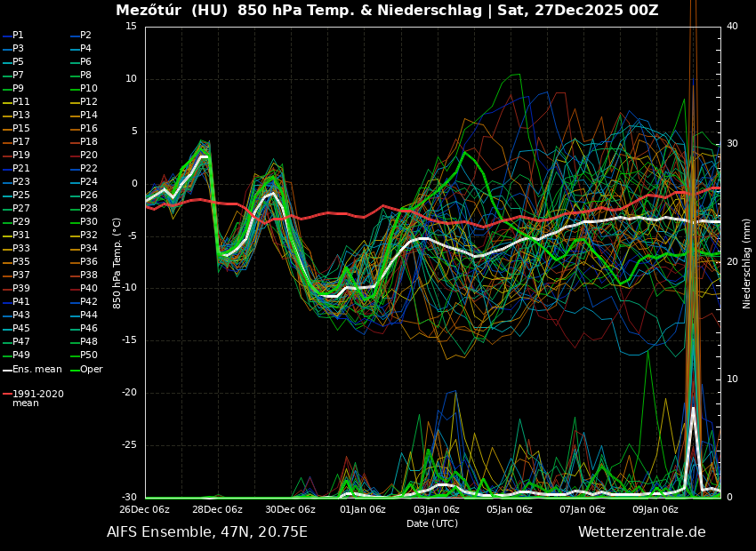Click the 03Jan 06z date tick
Viewport: 756px width, 551px height.
pyautogui.click(x=437, y=509)
